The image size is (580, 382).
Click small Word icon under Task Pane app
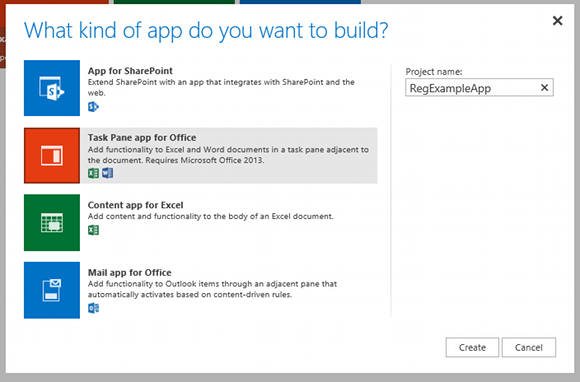[108, 173]
